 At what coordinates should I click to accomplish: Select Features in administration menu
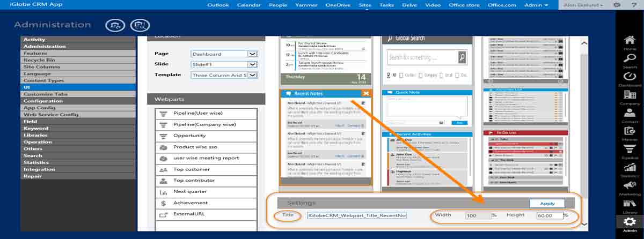[x=78, y=53]
